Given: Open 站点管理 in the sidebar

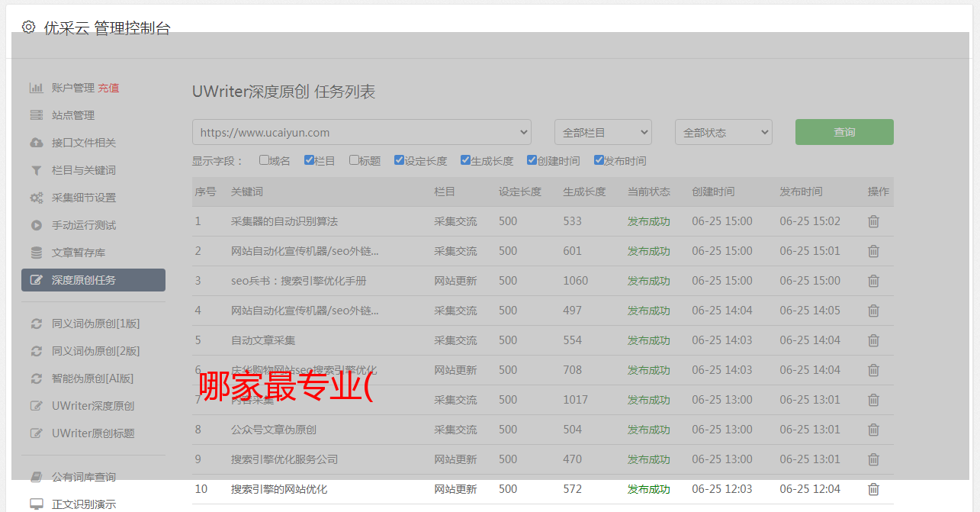Looking at the screenshot, I should coord(73,115).
